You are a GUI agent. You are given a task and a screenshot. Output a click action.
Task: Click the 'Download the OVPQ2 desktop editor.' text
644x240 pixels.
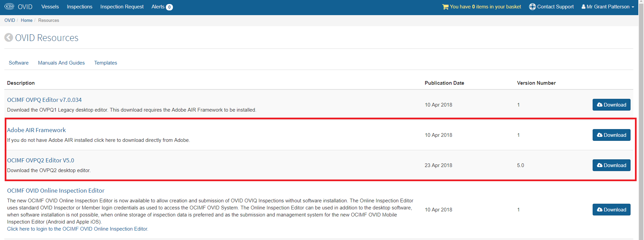[x=49, y=170]
